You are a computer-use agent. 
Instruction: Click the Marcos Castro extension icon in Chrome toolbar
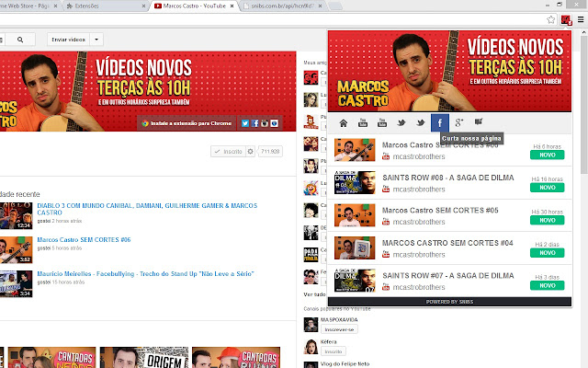(566, 20)
